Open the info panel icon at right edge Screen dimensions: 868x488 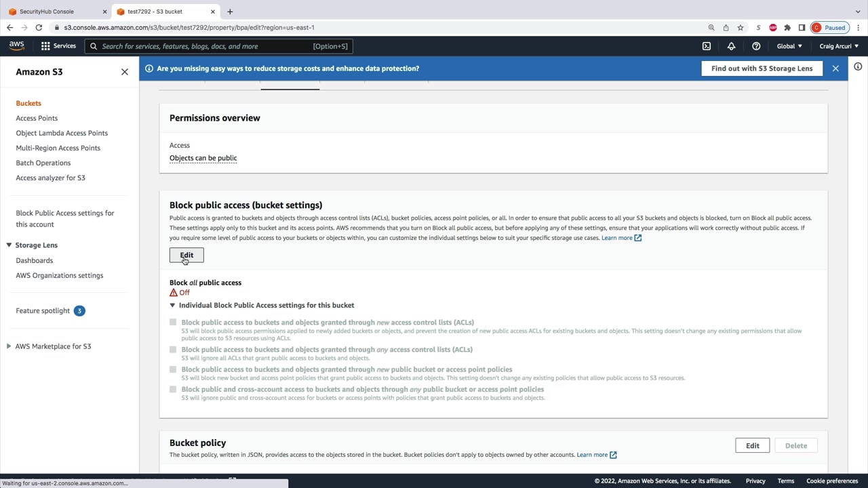tap(858, 66)
